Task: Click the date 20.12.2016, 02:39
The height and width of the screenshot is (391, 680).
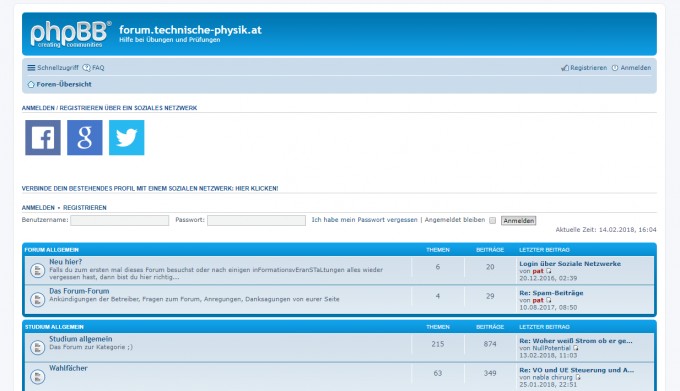Action: pyautogui.click(x=548, y=278)
